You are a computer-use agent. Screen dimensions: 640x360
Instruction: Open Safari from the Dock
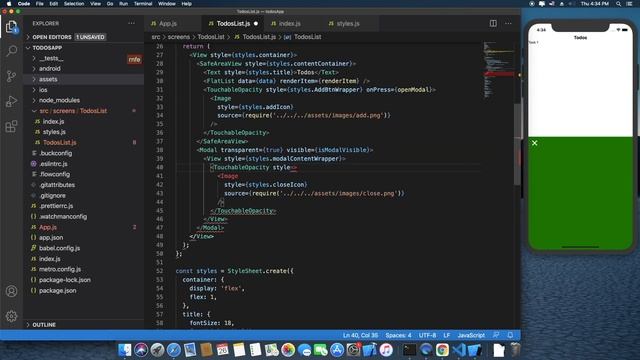[173, 350]
